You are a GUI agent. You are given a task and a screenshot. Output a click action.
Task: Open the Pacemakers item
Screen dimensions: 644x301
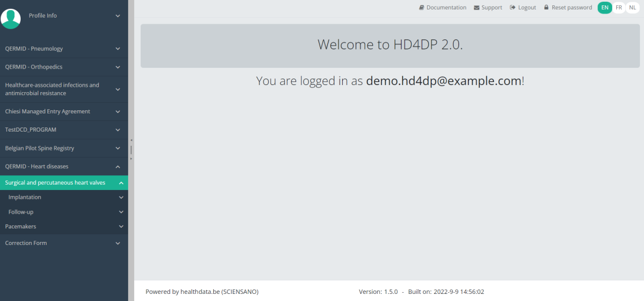pyautogui.click(x=21, y=226)
